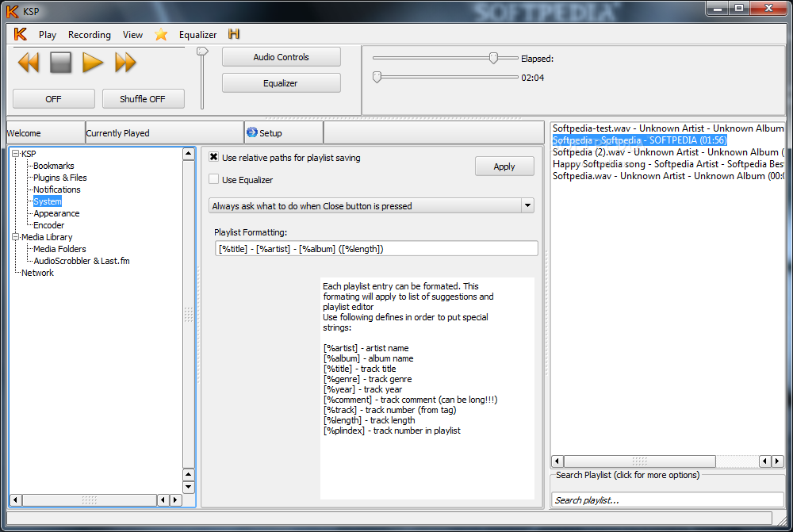793x532 pixels.
Task: Open the Audio Controls panel
Action: pos(282,57)
